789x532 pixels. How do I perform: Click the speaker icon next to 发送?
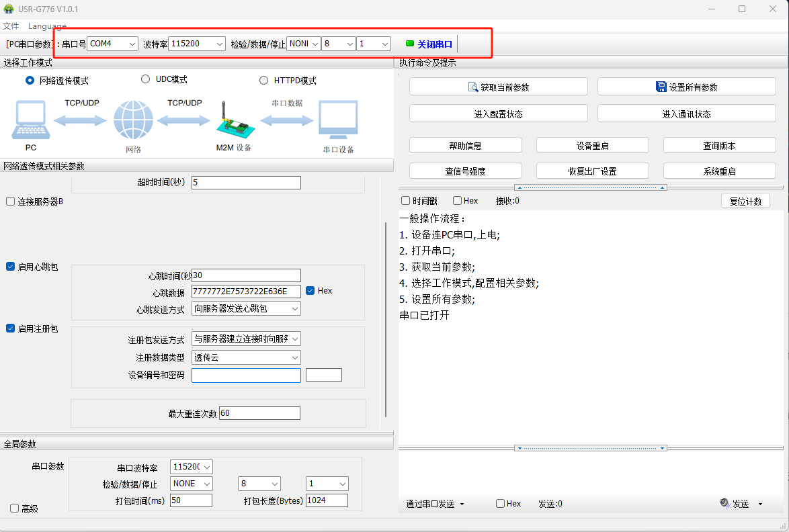pos(724,503)
